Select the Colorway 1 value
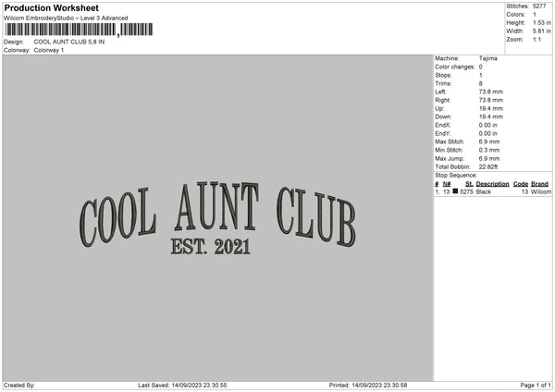The height and width of the screenshot is (392, 555). point(49,50)
